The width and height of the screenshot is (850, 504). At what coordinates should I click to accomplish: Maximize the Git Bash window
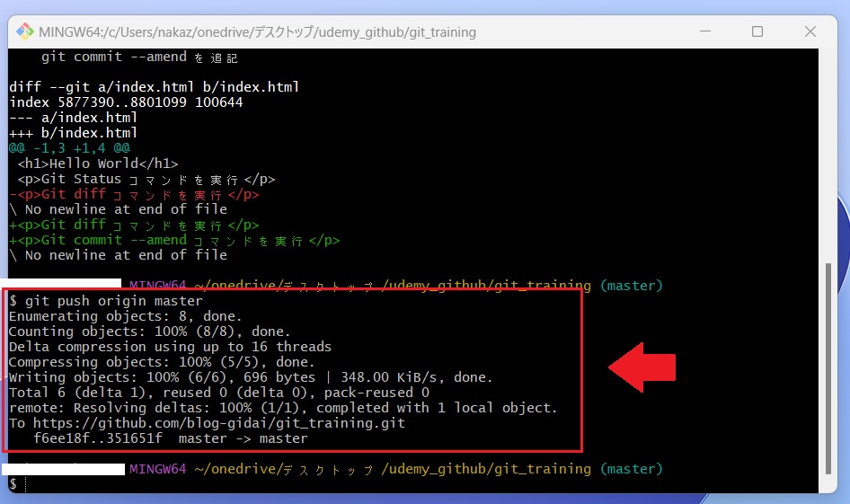coord(757,31)
